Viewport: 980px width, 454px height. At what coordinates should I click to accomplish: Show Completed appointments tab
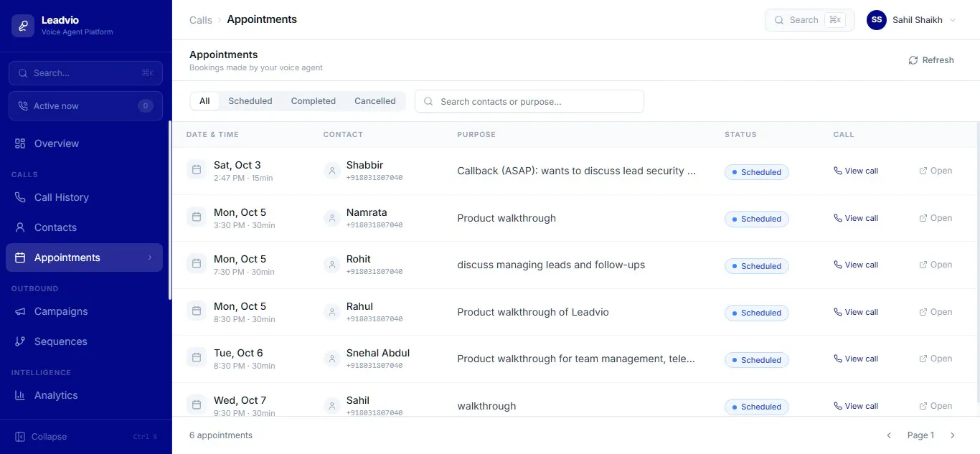pos(314,101)
